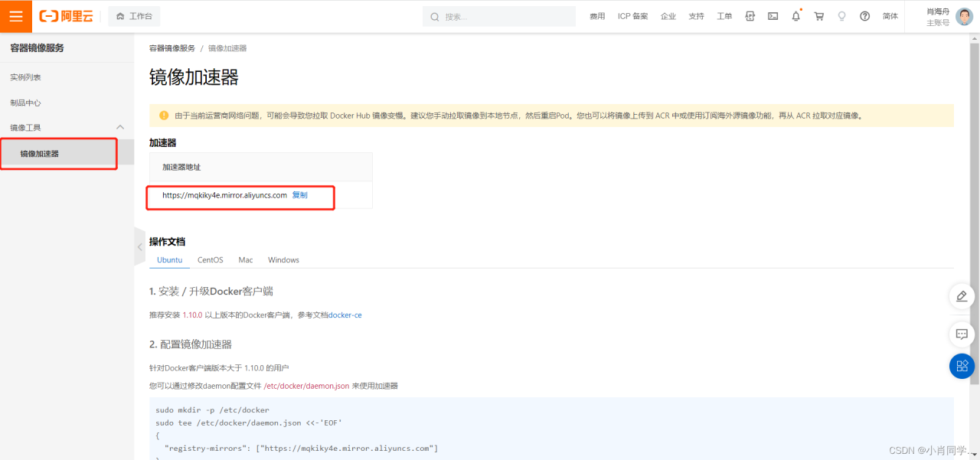Open the help question mark icon
Viewport: 980px width, 460px height.
pyautogui.click(x=864, y=15)
